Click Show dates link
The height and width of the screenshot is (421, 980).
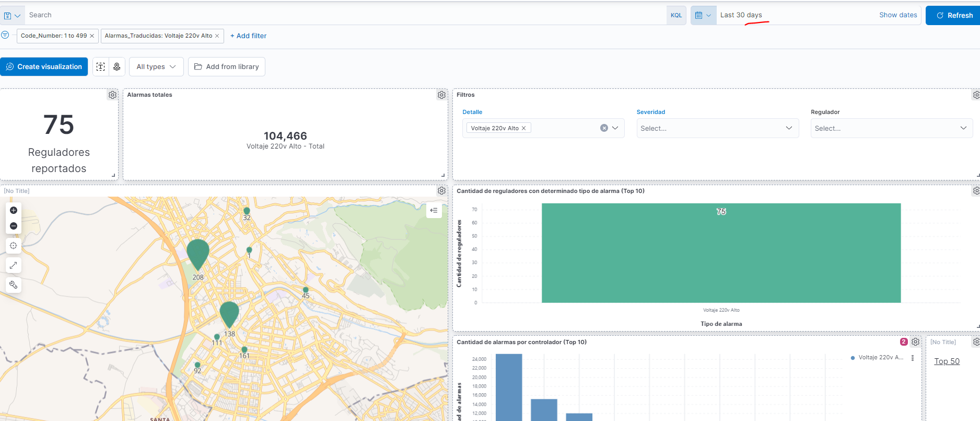coord(898,15)
